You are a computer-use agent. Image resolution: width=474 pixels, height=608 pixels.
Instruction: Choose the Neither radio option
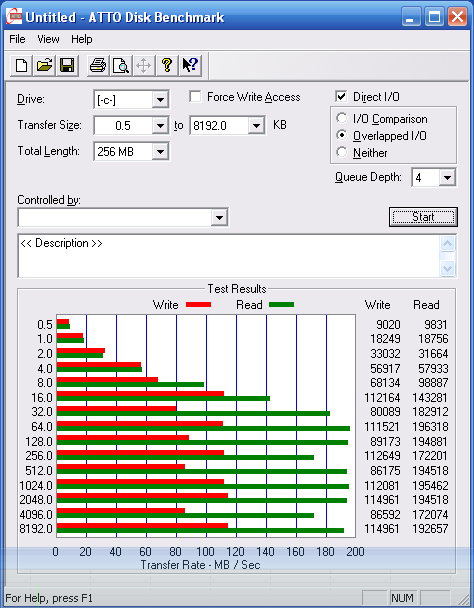click(342, 152)
